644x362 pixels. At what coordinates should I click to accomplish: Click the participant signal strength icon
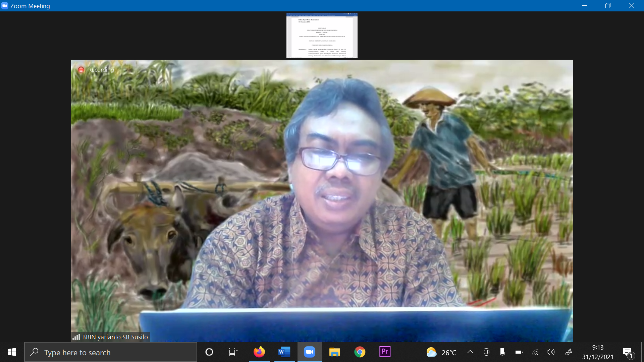[76, 337]
